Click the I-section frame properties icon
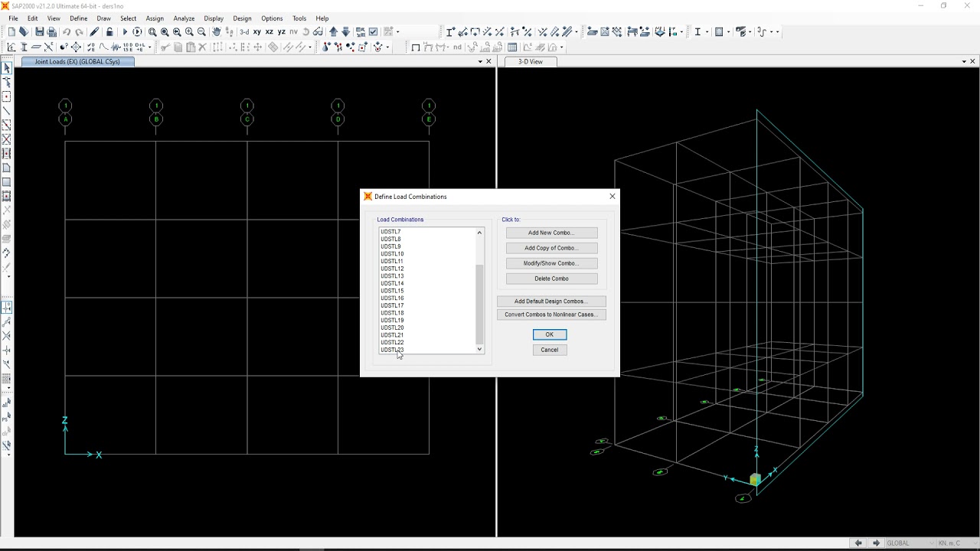 pyautogui.click(x=697, y=32)
